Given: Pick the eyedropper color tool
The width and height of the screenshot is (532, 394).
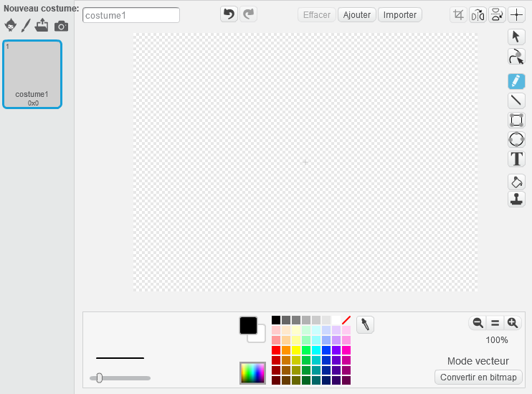Looking at the screenshot, I should click(x=366, y=325).
